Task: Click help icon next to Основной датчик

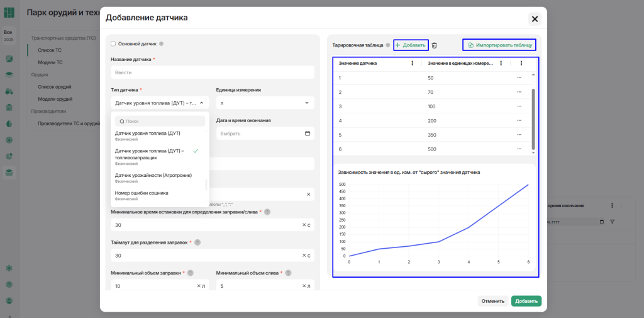Action: (x=162, y=44)
